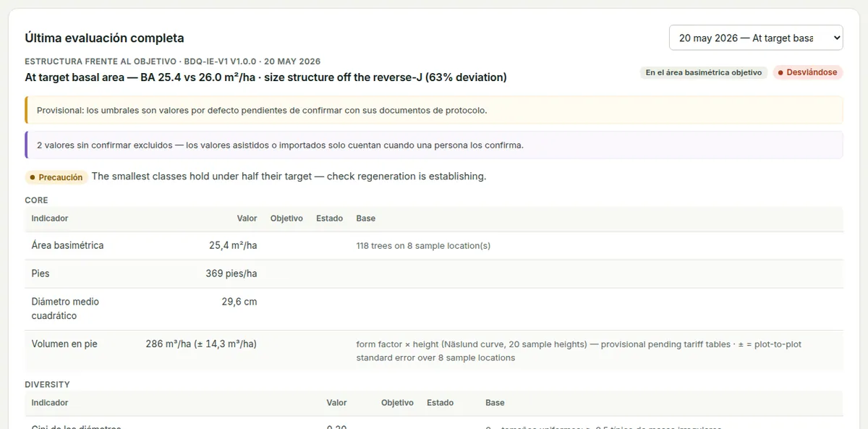Click the DIVERSITY section label

click(47, 384)
